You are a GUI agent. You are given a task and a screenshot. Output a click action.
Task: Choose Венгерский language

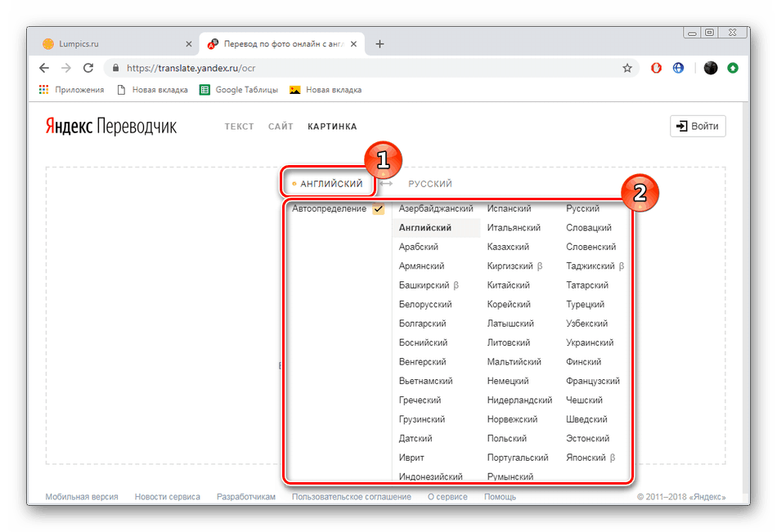pyautogui.click(x=422, y=362)
